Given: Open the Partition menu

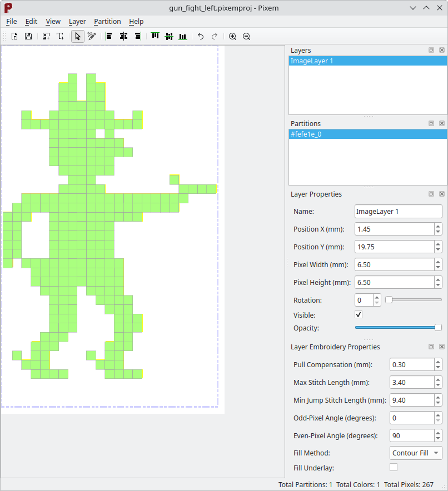Looking at the screenshot, I should point(107,21).
